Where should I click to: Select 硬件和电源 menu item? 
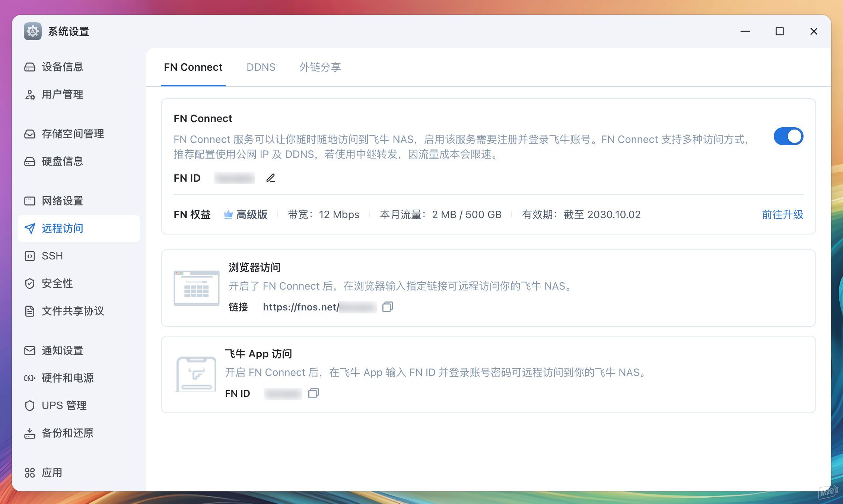(67, 378)
